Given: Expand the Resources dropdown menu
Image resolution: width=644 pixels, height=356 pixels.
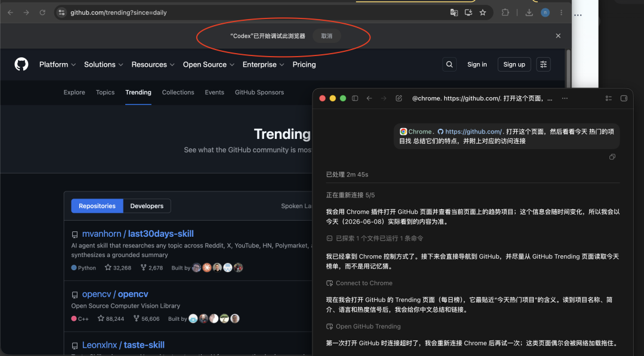Looking at the screenshot, I should coord(153,64).
